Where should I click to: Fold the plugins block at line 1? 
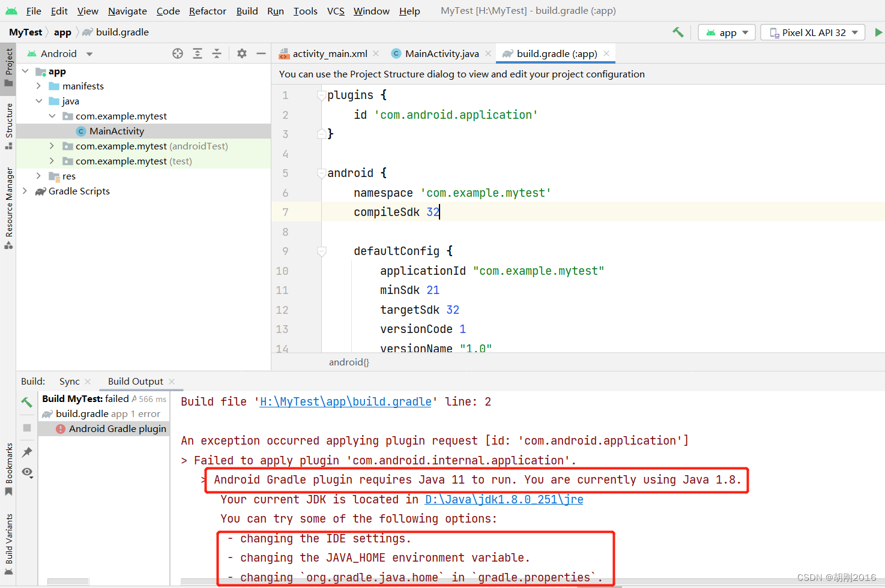[321, 95]
